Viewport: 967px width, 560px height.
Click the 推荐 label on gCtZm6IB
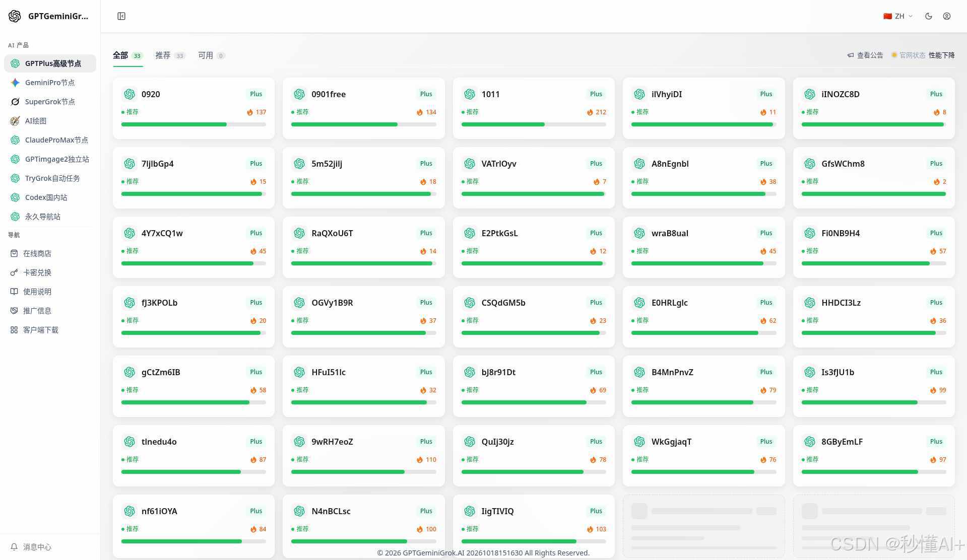[132, 390]
